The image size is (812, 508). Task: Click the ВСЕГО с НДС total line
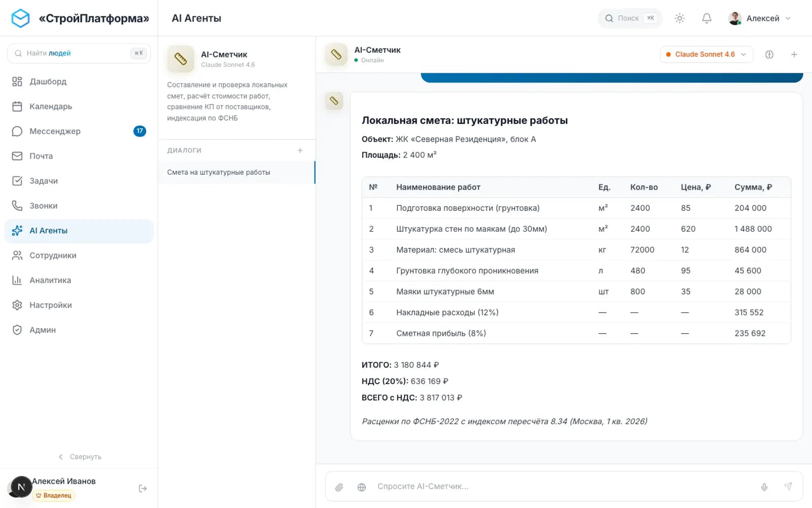coord(412,398)
